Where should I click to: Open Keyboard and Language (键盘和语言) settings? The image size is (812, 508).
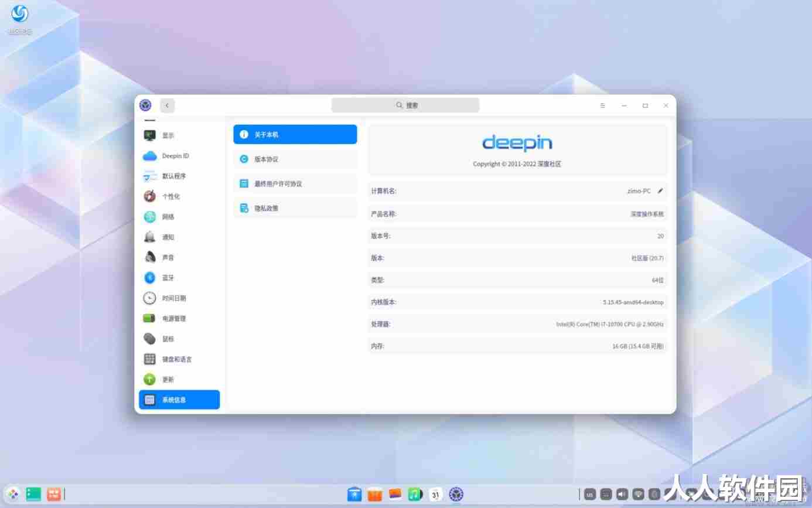point(179,359)
